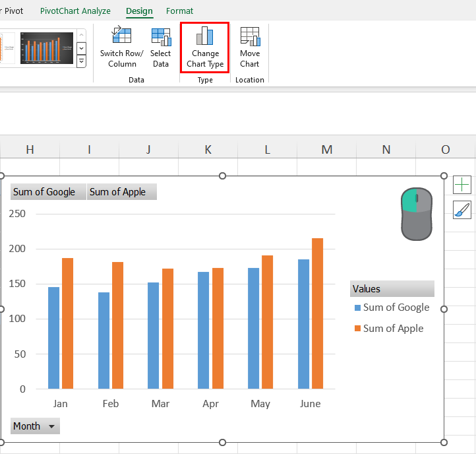Click the 50 value axis label
The width and height of the screenshot is (476, 454).
20,354
